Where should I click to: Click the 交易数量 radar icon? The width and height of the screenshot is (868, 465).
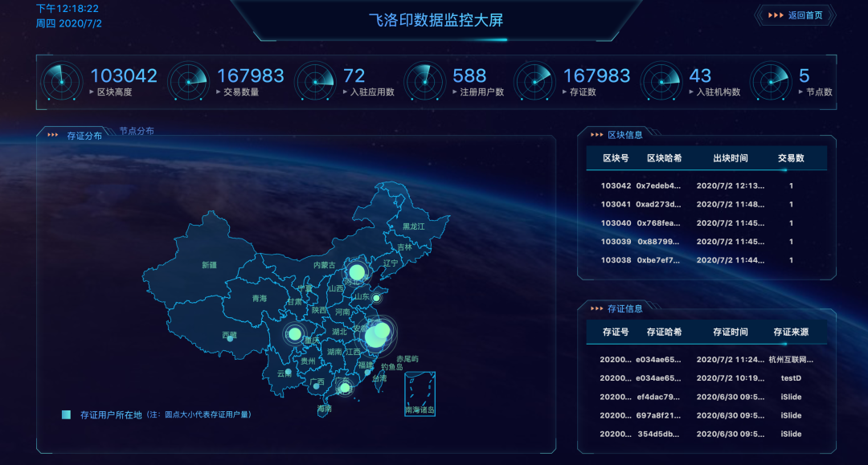(189, 81)
